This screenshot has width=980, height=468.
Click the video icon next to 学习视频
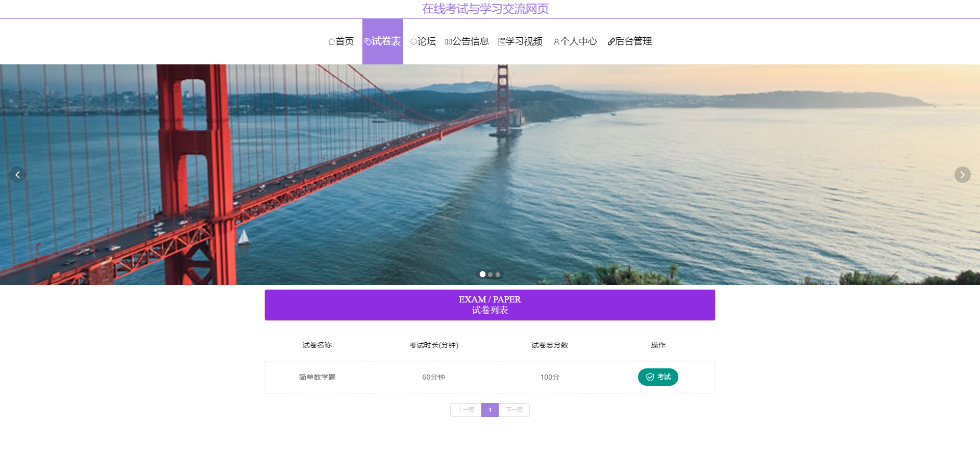501,41
